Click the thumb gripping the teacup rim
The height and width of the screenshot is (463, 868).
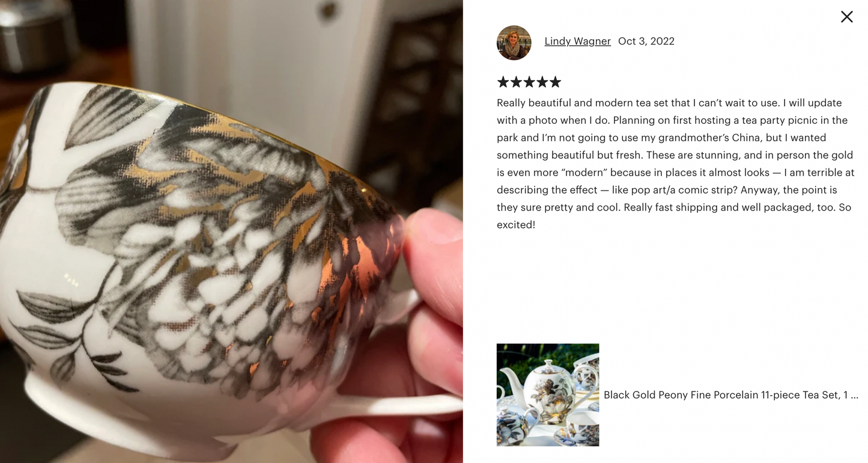point(434,253)
